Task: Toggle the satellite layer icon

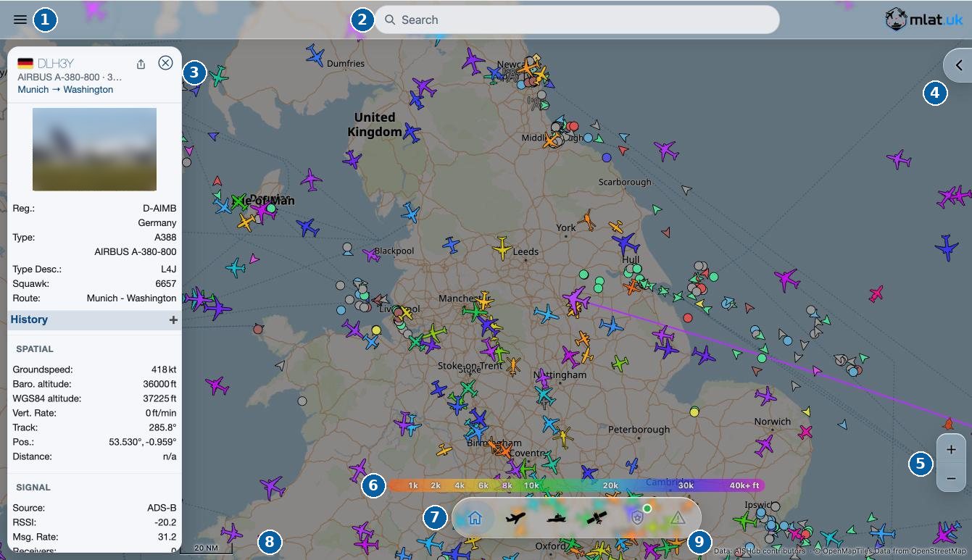Action: click(597, 518)
